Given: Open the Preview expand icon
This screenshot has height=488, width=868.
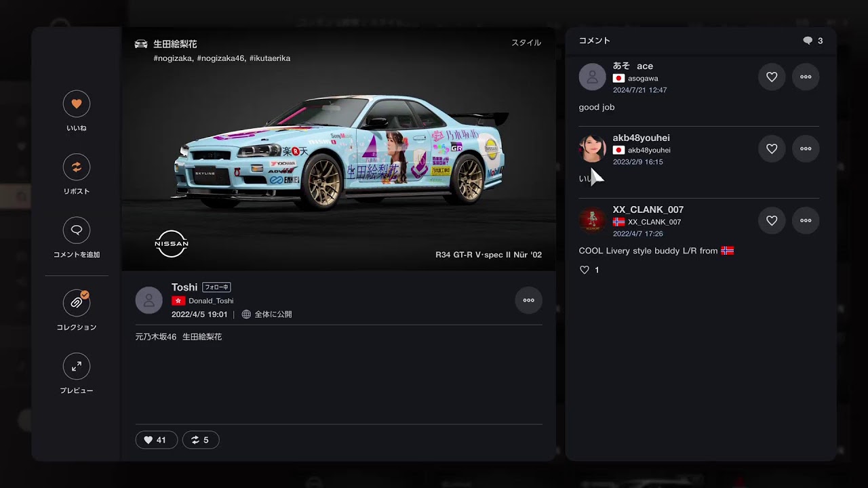Looking at the screenshot, I should coord(77,366).
